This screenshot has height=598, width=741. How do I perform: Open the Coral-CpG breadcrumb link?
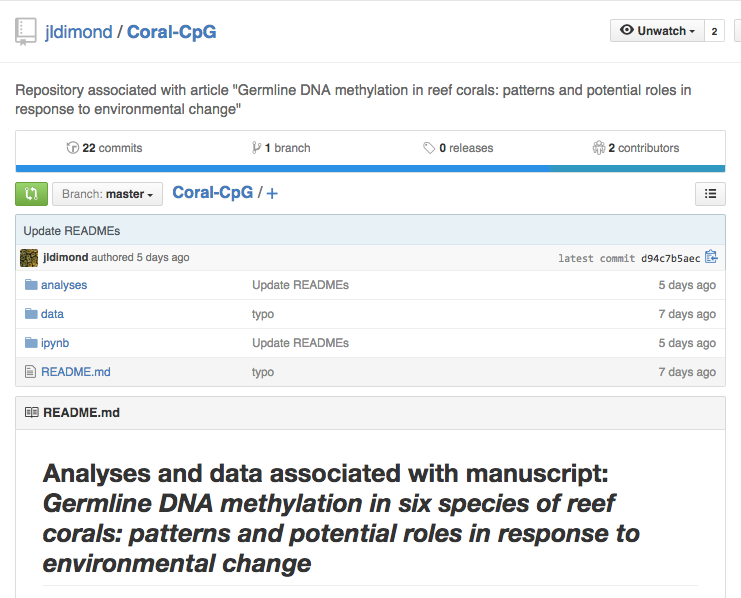point(213,192)
